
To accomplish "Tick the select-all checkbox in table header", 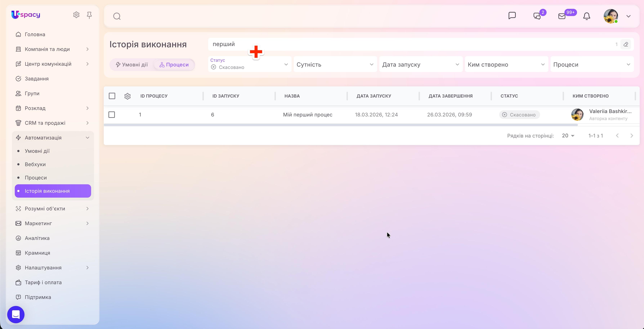I will tap(112, 96).
